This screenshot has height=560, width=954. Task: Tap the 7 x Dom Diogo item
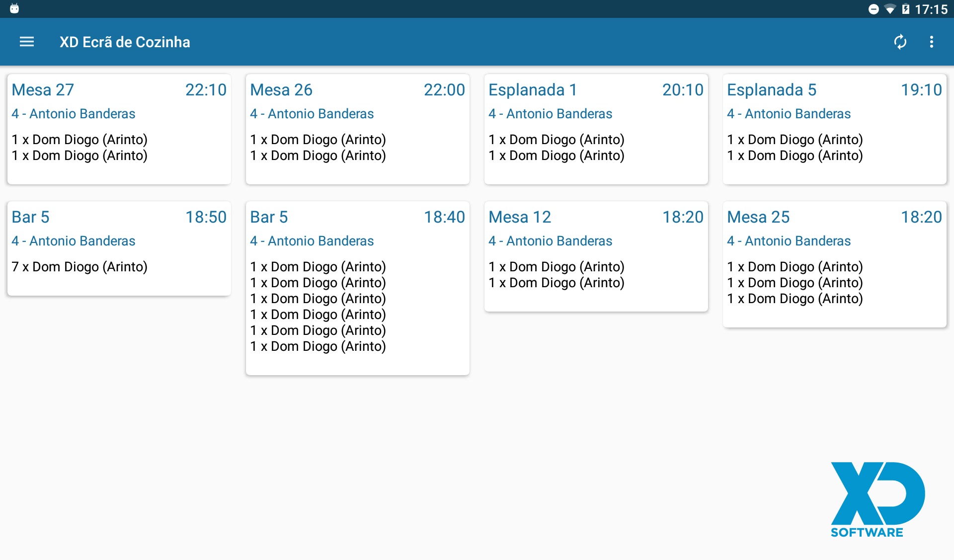(x=79, y=267)
